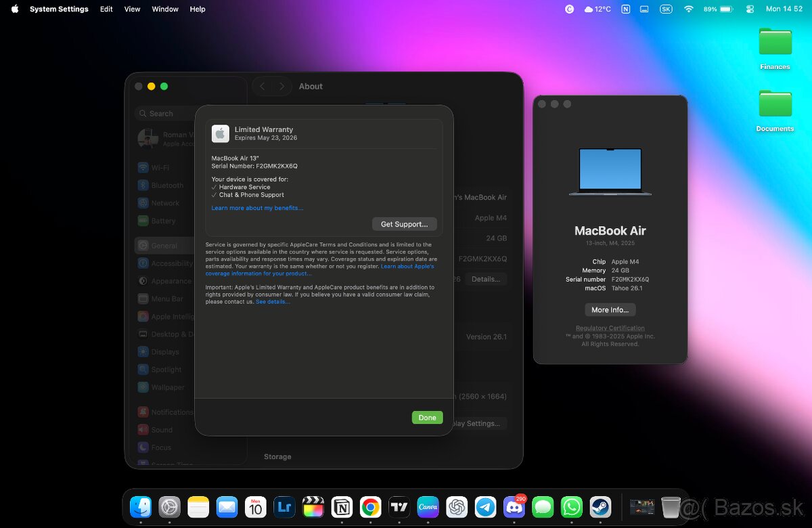Click the Get Support… button
The height and width of the screenshot is (528, 812).
click(x=404, y=224)
